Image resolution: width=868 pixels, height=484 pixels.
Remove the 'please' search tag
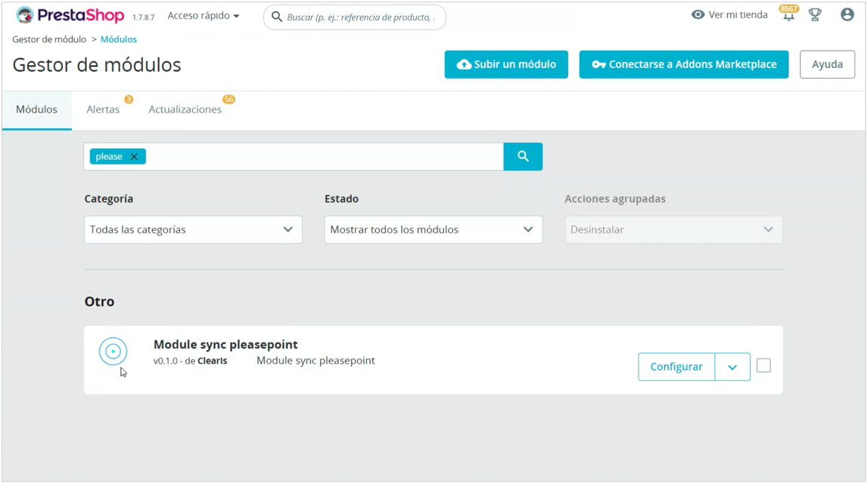(x=134, y=157)
